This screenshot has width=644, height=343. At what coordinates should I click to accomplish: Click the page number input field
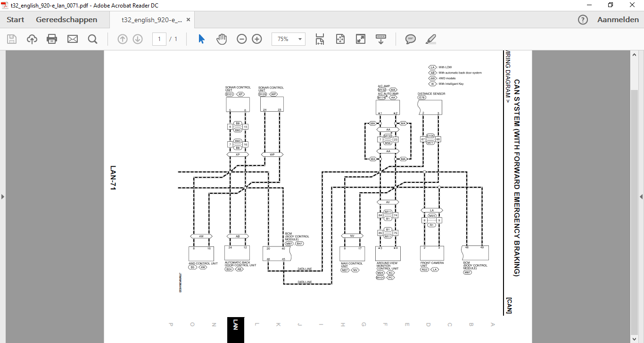pyautogui.click(x=159, y=39)
